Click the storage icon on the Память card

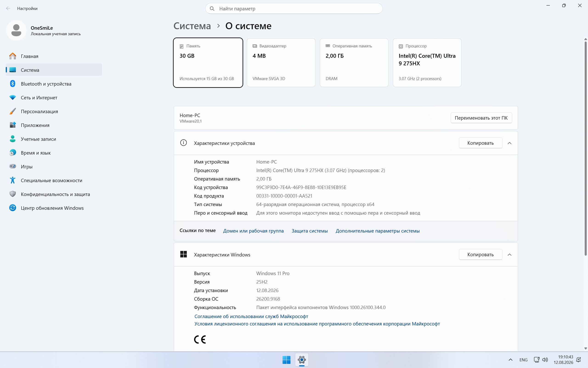[181, 46]
